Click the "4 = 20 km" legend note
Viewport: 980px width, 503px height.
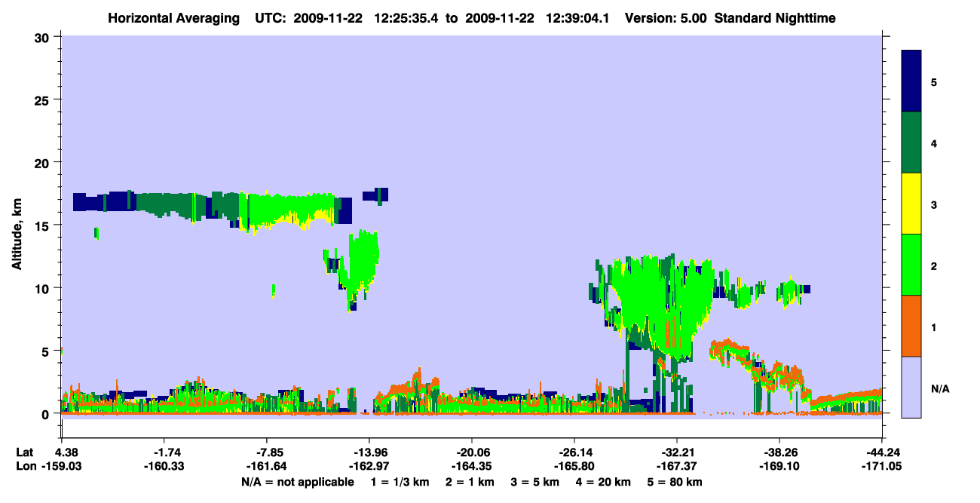point(604,482)
